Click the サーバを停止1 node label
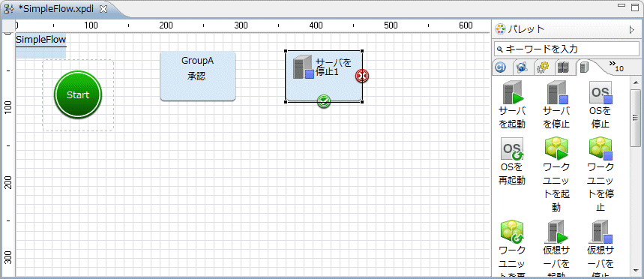 coord(334,67)
